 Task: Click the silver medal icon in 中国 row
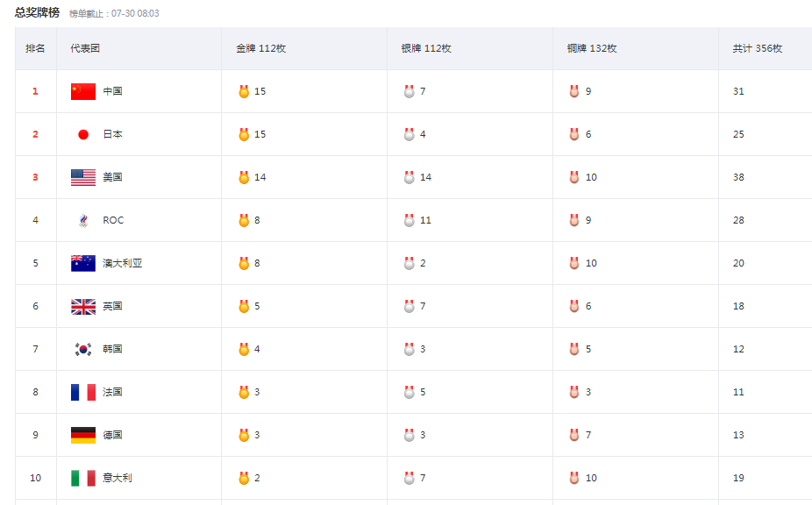(x=410, y=92)
